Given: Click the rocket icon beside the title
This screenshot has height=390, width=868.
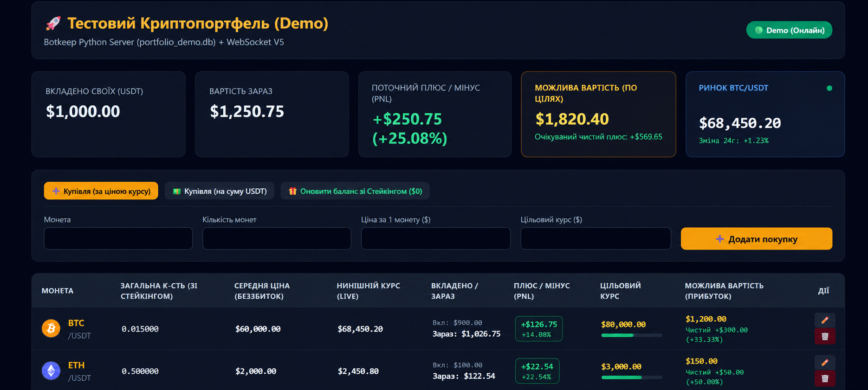Looking at the screenshot, I should [x=53, y=23].
